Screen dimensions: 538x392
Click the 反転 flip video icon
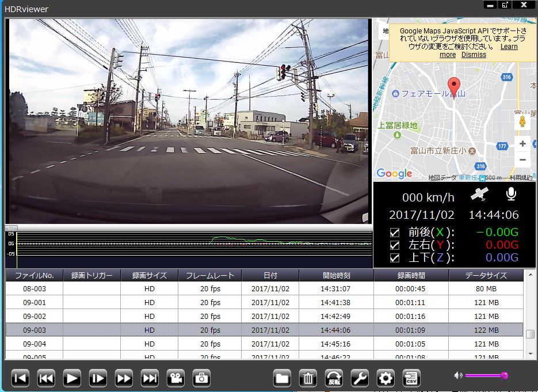[334, 378]
